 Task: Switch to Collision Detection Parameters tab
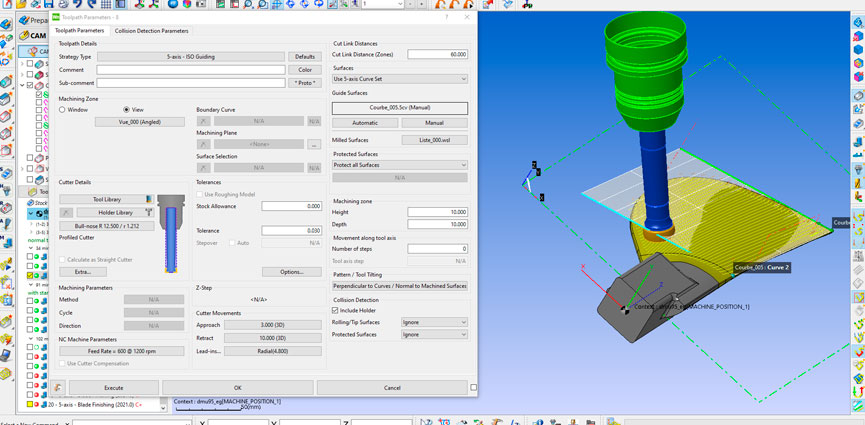(151, 31)
